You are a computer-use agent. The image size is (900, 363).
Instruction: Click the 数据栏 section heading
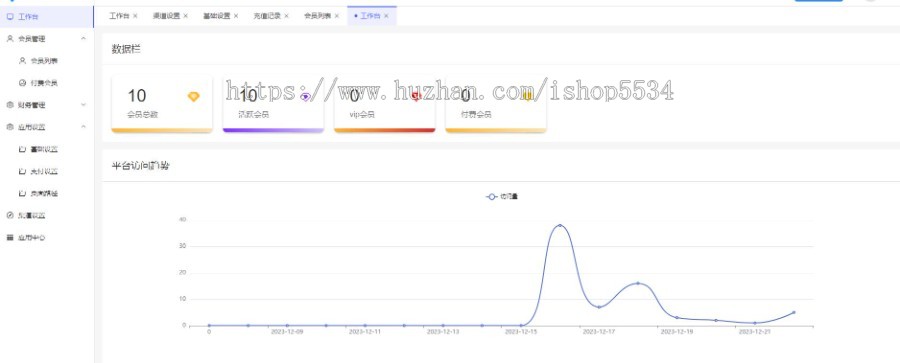pyautogui.click(x=126, y=49)
